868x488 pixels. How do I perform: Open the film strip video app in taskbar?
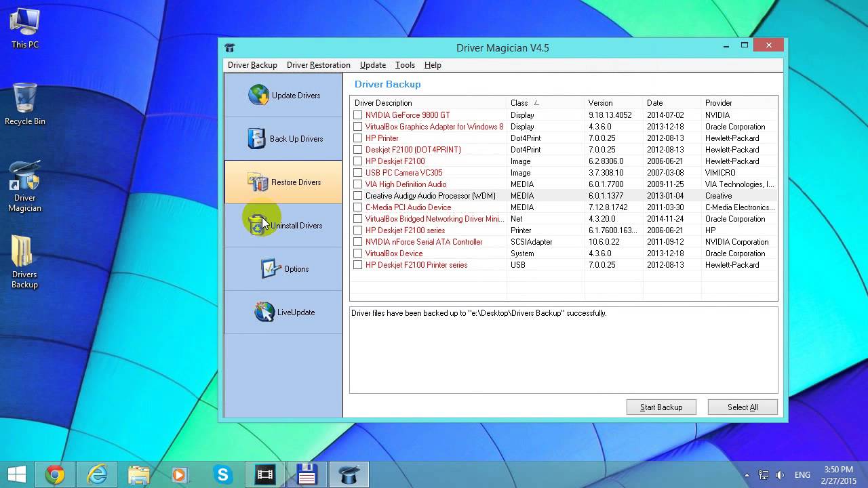point(264,475)
